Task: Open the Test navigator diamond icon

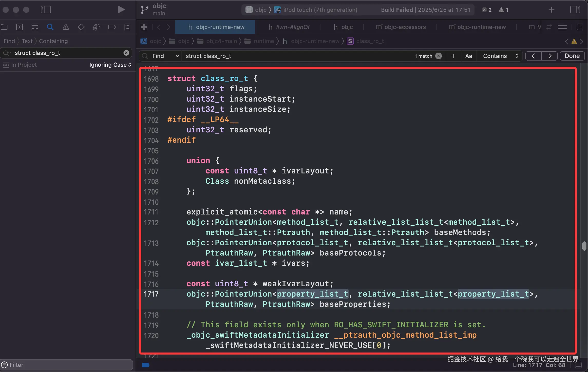Action: coord(81,27)
